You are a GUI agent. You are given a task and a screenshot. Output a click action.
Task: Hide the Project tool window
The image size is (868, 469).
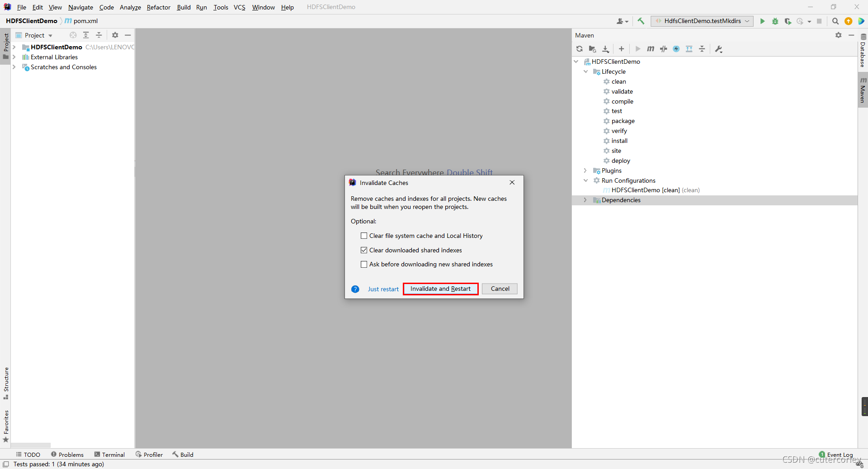(128, 35)
